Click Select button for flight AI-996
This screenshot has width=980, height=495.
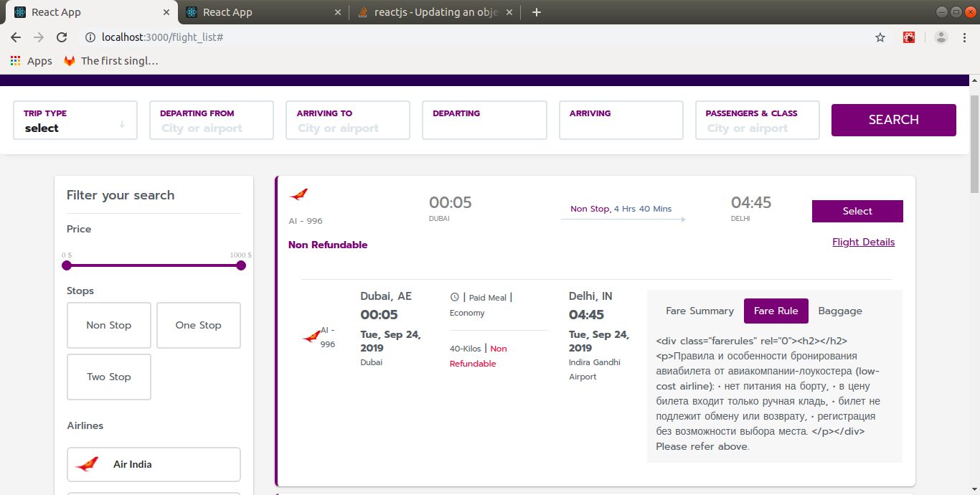tap(857, 211)
